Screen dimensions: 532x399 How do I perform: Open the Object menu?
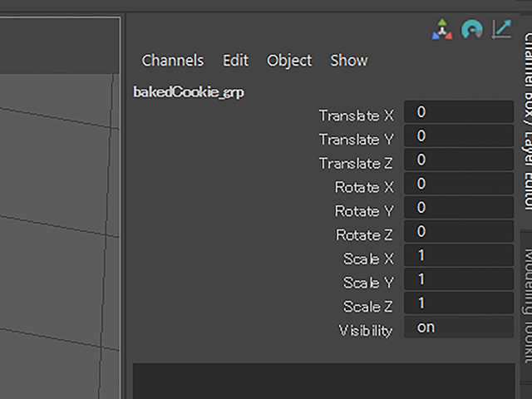coord(289,61)
